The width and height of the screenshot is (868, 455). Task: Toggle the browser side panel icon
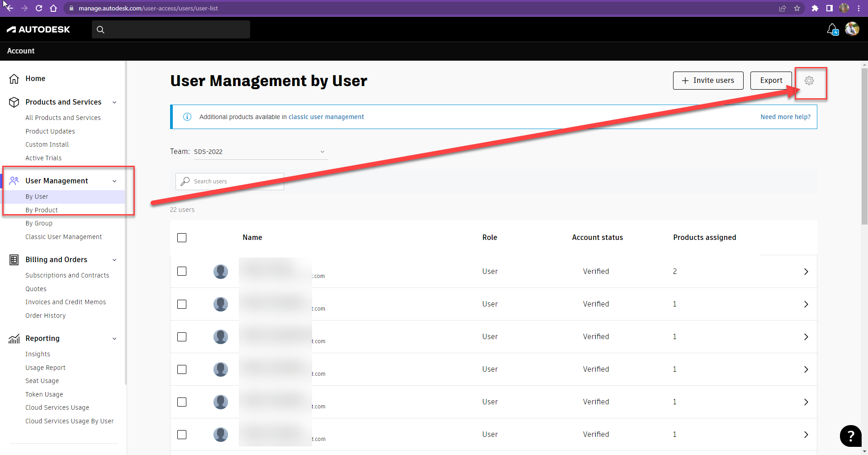[x=829, y=8]
